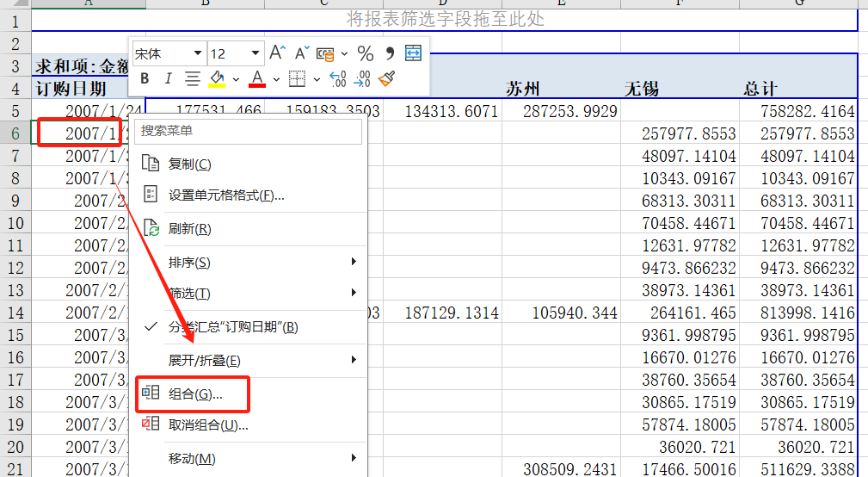The width and height of the screenshot is (868, 477).
Task: Apply red font color to text
Action: [x=257, y=79]
